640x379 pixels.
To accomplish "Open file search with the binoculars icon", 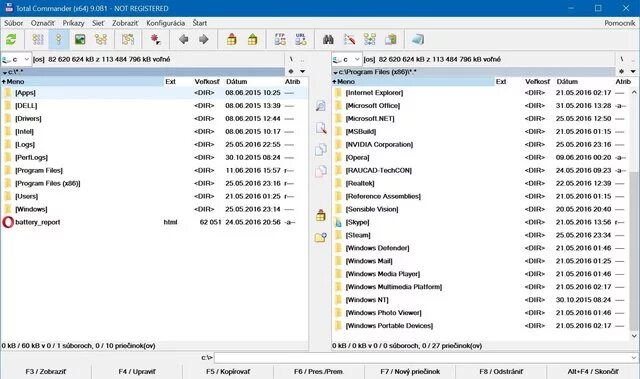I will click(x=329, y=40).
